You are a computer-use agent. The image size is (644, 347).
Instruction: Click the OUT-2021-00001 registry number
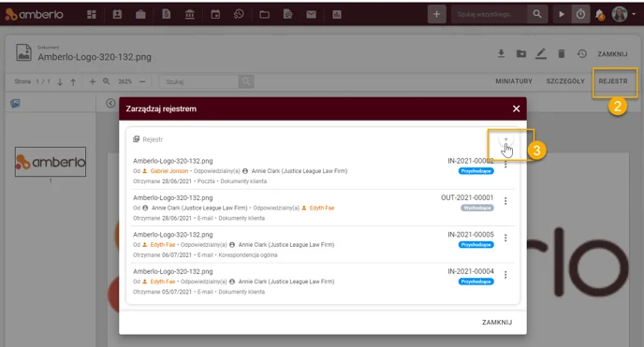point(467,197)
